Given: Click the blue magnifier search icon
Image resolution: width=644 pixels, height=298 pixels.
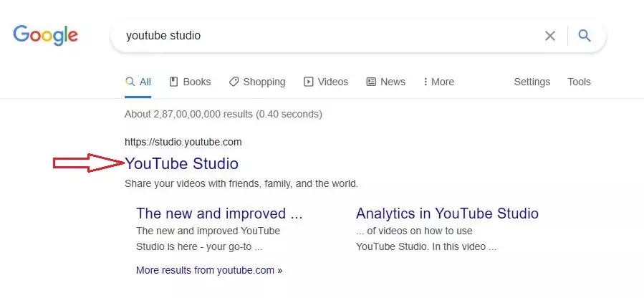Looking at the screenshot, I should (x=585, y=36).
